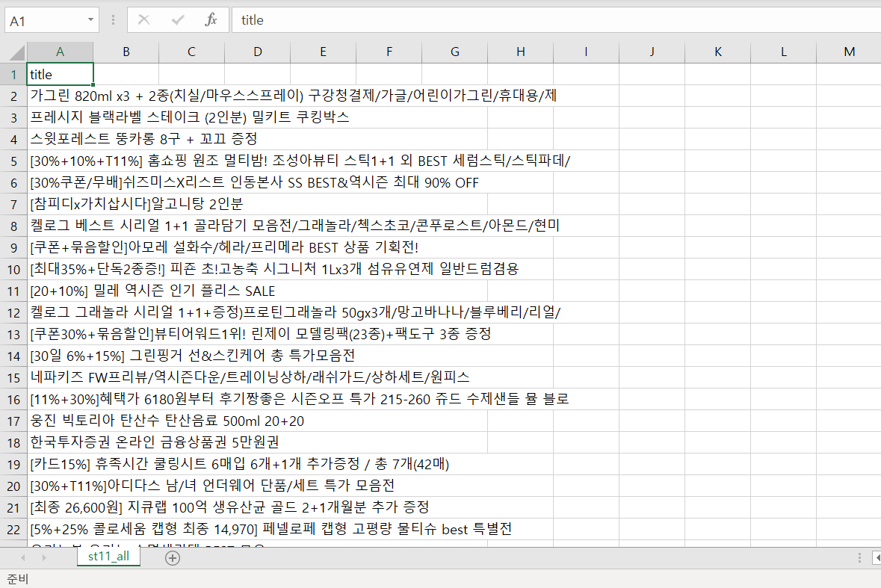Click previous sheet navigation arrow

point(23,557)
